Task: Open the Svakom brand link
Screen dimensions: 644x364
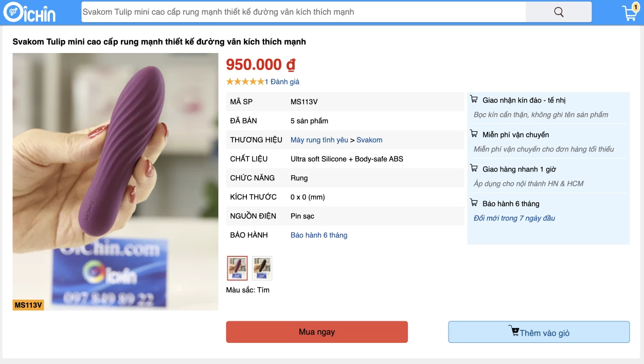Action: 369,140
